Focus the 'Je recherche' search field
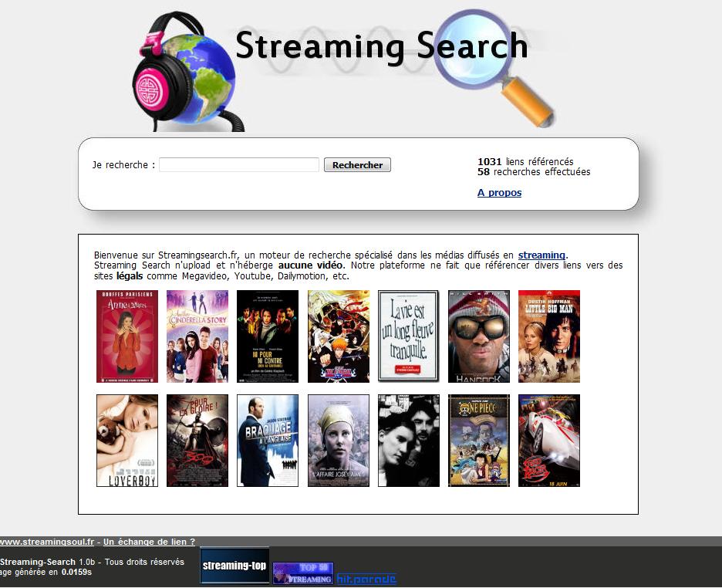The image size is (722, 588). coord(239,165)
